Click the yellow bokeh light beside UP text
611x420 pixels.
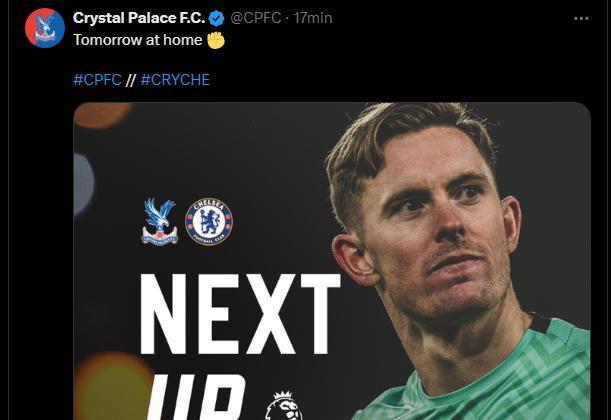tap(113, 386)
